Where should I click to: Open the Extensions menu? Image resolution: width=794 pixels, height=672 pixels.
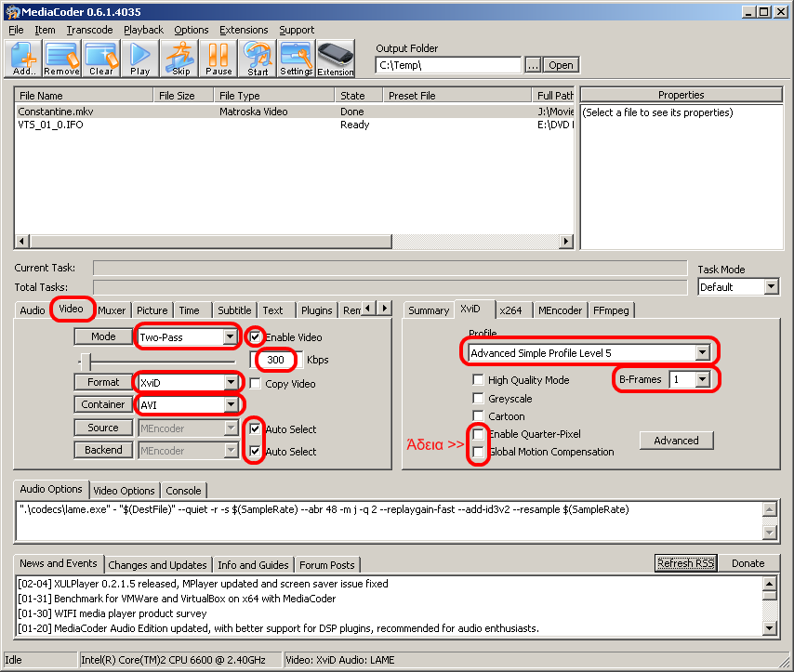click(x=244, y=30)
